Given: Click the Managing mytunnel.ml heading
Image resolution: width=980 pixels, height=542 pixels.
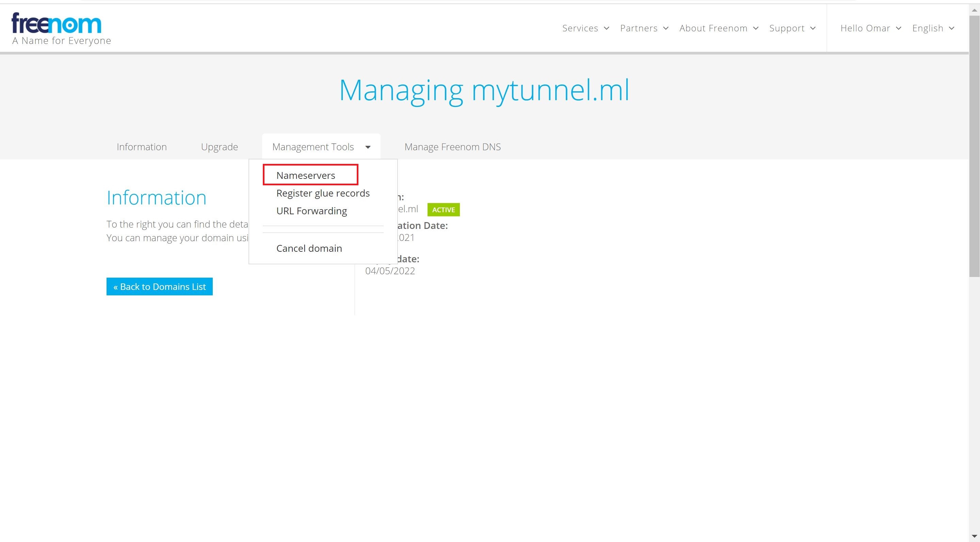Looking at the screenshot, I should (x=484, y=91).
